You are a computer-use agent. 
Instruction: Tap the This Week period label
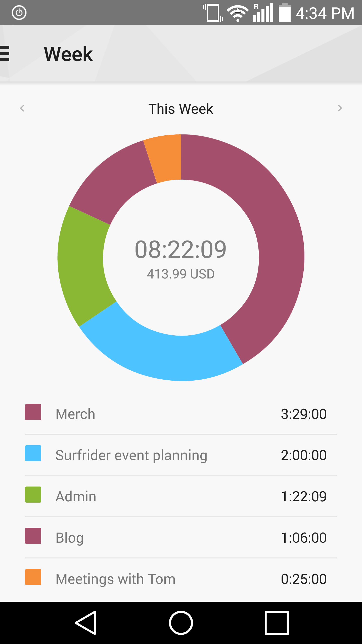(x=181, y=109)
